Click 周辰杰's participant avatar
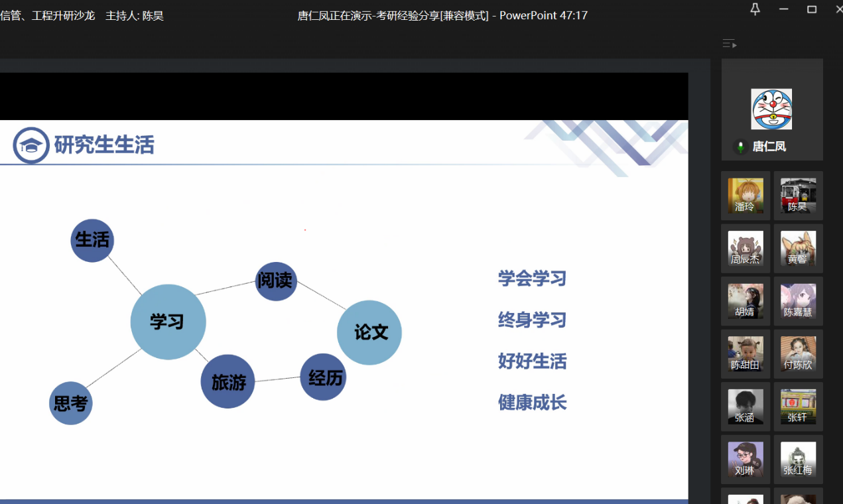Image resolution: width=843 pixels, height=504 pixels. click(746, 248)
